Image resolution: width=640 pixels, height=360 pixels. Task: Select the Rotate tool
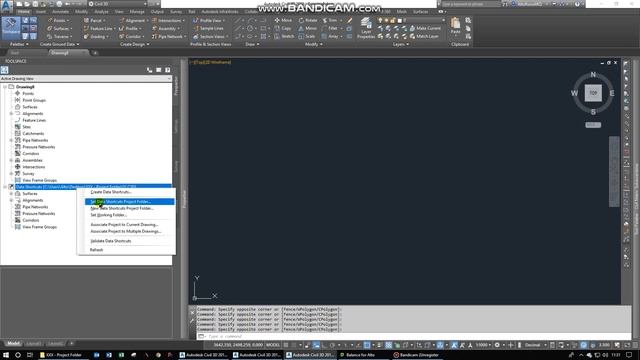click(308, 20)
